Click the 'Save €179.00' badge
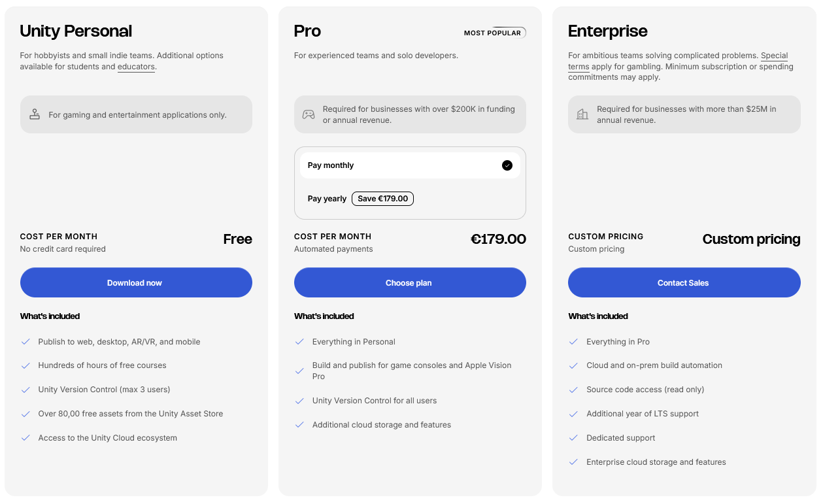Viewport: 823px width, 504px height. pyautogui.click(x=382, y=199)
